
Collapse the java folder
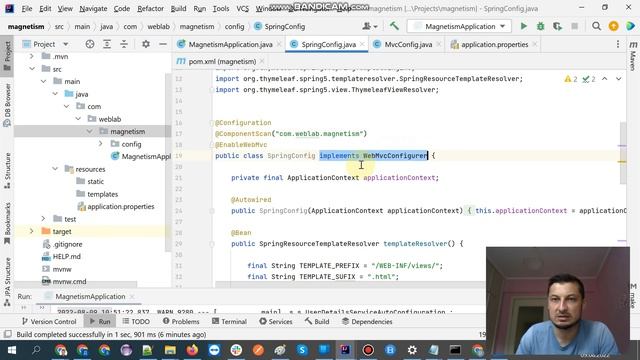[55, 94]
